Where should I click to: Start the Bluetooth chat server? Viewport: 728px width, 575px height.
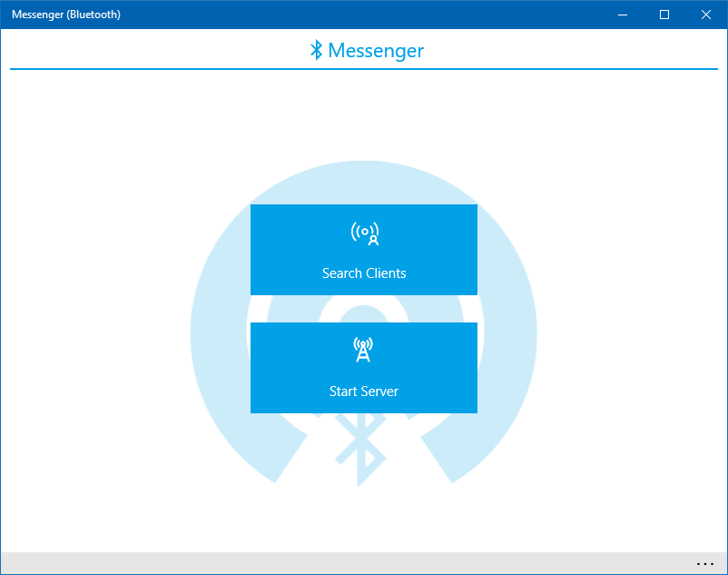[364, 368]
